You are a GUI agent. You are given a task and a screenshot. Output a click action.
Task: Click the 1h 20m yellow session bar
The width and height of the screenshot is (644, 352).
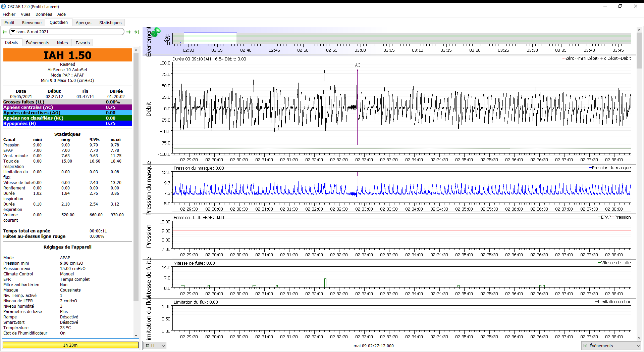[x=70, y=345]
